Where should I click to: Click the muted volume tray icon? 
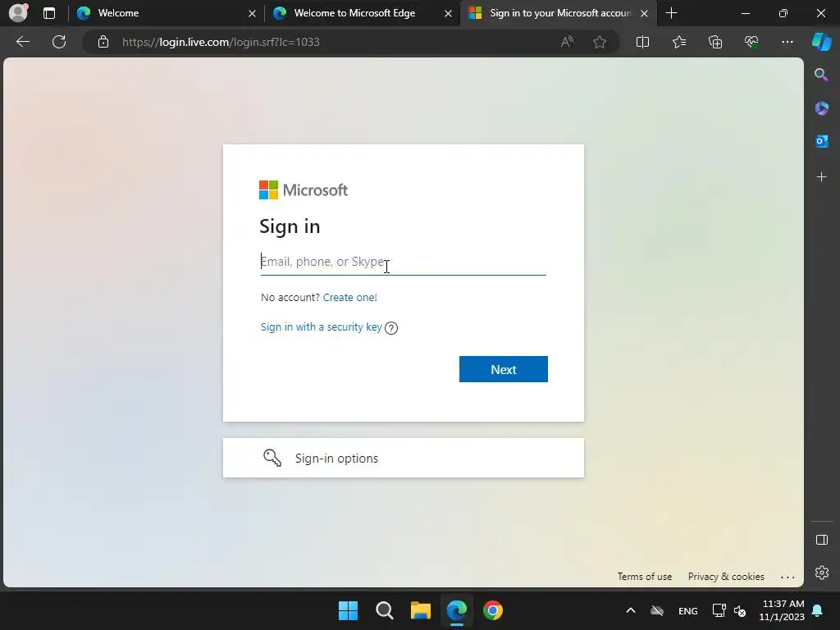(740, 610)
